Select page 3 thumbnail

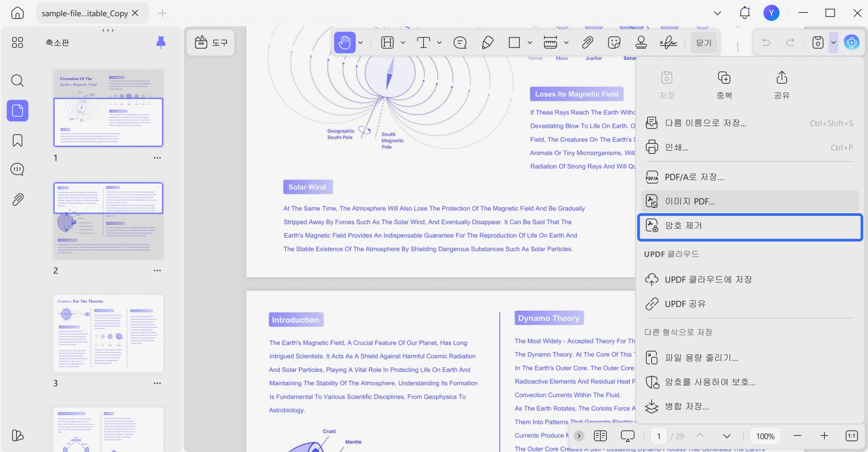[108, 333]
